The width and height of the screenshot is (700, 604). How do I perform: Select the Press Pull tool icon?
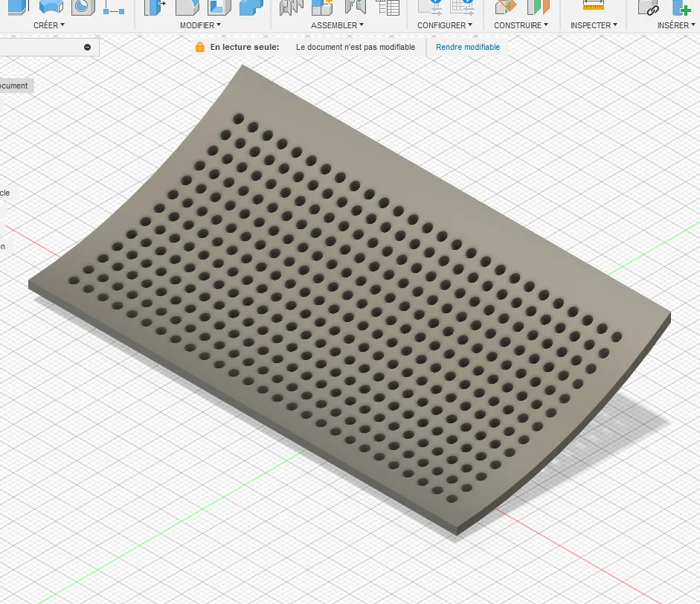[155, 7]
